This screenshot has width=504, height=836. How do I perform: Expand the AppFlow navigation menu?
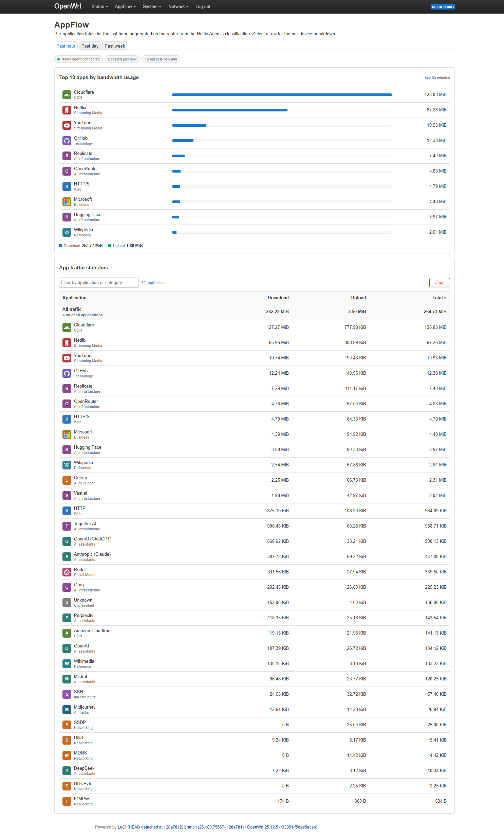tap(125, 6)
